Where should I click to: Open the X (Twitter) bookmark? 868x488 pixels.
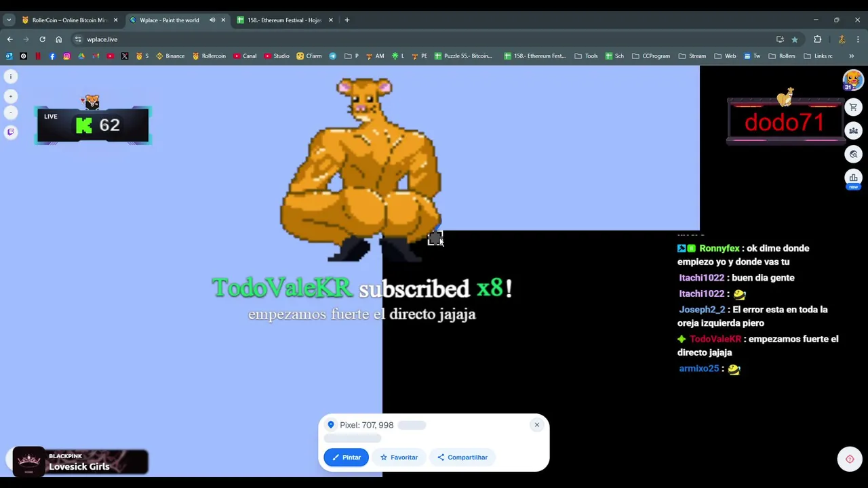(x=125, y=56)
